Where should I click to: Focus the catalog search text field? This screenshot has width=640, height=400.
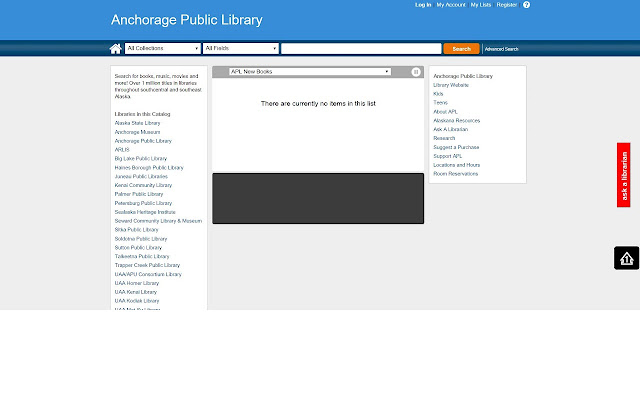(x=361, y=49)
